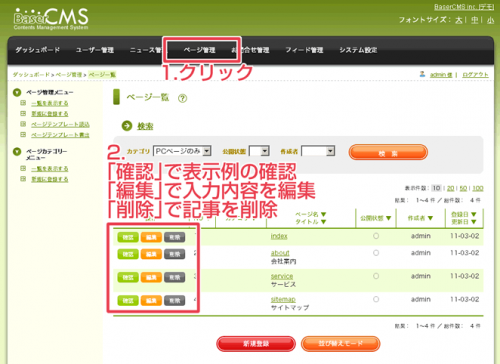Click 確認 for the index page
The image size is (500, 364).
pyautogui.click(x=128, y=237)
